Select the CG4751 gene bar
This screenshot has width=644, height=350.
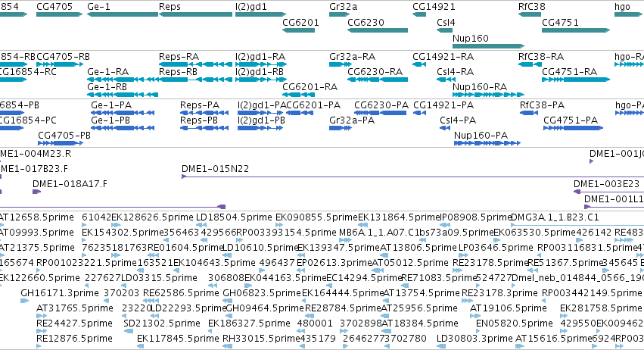576,30
